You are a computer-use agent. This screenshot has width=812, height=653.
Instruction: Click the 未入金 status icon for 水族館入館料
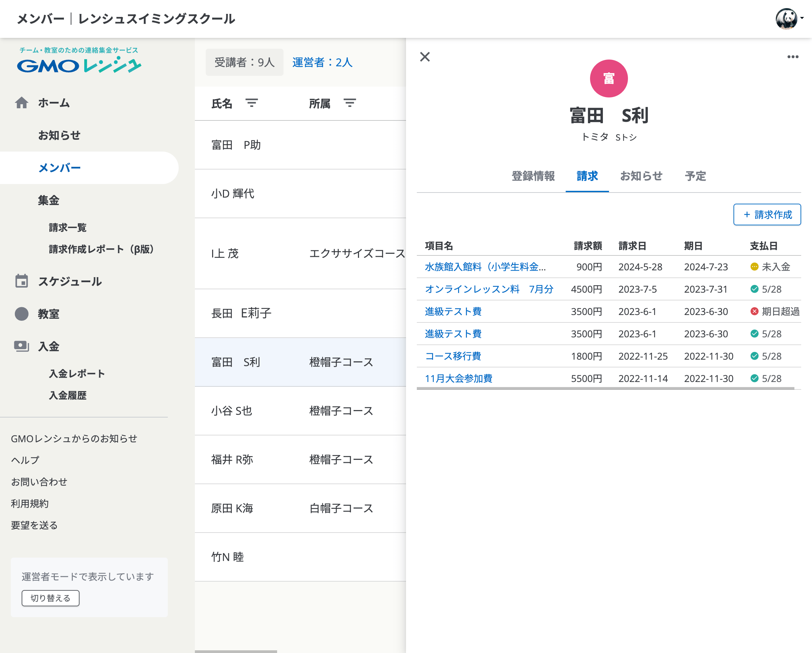click(x=753, y=267)
